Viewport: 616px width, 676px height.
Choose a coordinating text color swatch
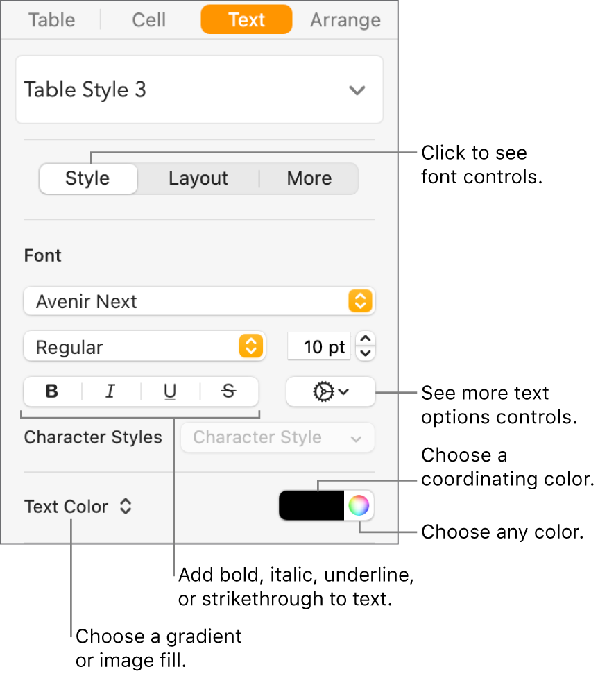[311, 505]
